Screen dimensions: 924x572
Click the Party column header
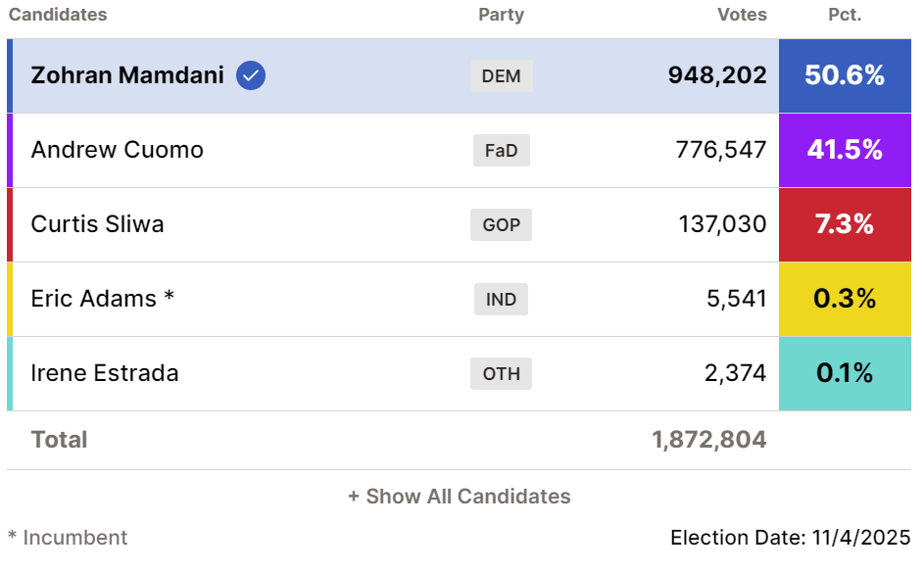[501, 15]
